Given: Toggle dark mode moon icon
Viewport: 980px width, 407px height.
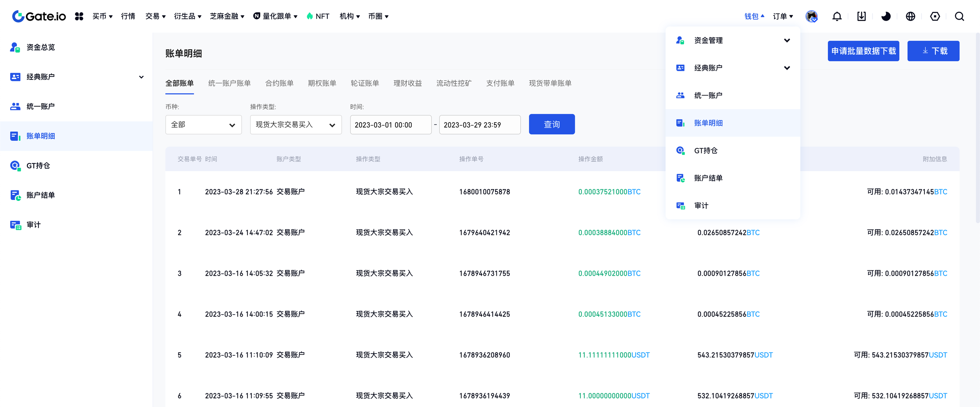Looking at the screenshot, I should click(886, 16).
